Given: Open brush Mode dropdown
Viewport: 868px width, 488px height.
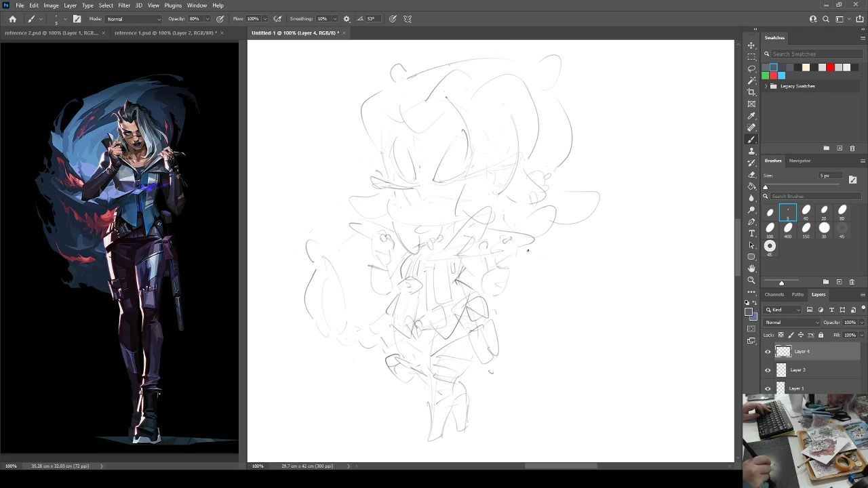Looking at the screenshot, I should pos(134,19).
